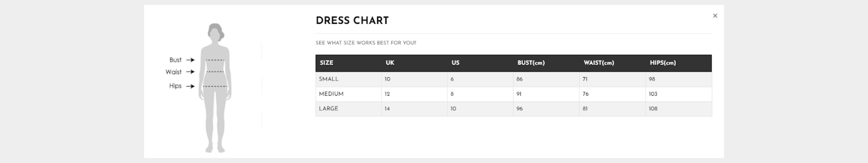868x163 pixels.
Task: Select the MEDIUM size row
Action: [514, 94]
